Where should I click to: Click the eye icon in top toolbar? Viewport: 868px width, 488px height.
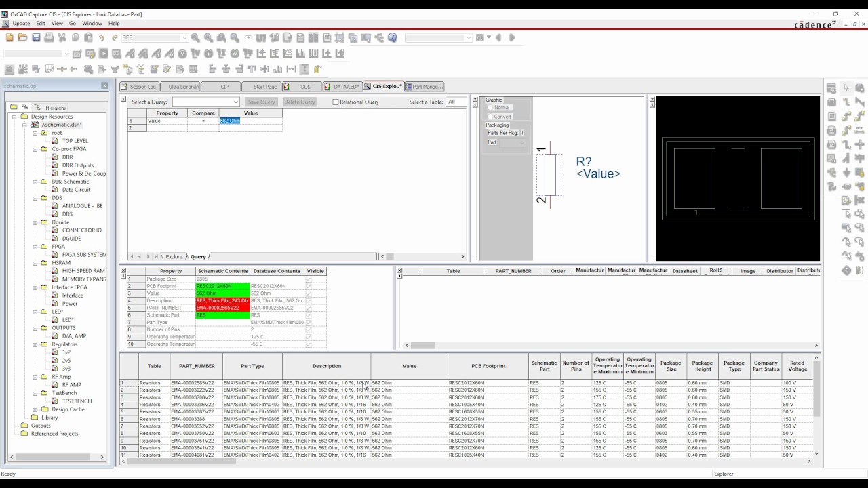[x=248, y=38]
